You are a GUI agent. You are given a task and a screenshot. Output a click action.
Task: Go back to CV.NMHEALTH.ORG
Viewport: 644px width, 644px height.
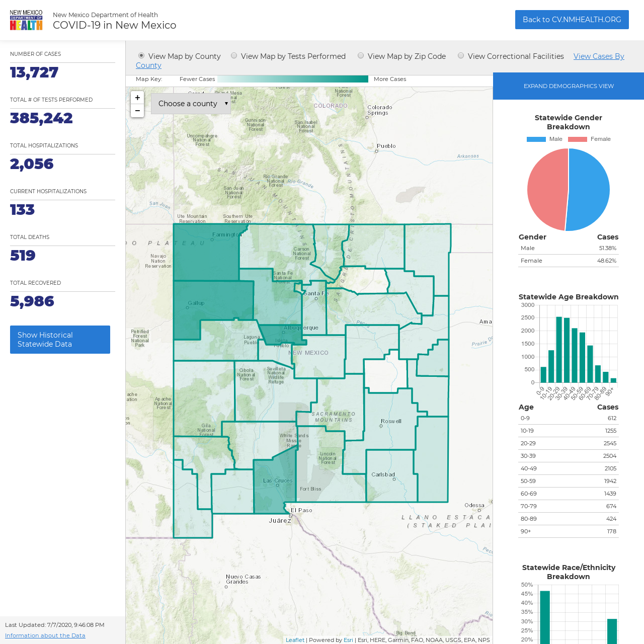(x=572, y=20)
